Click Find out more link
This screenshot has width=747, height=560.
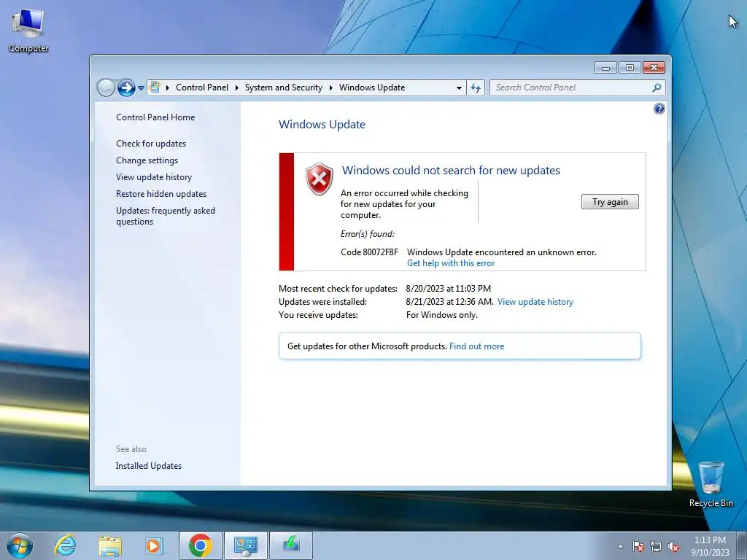(x=476, y=346)
